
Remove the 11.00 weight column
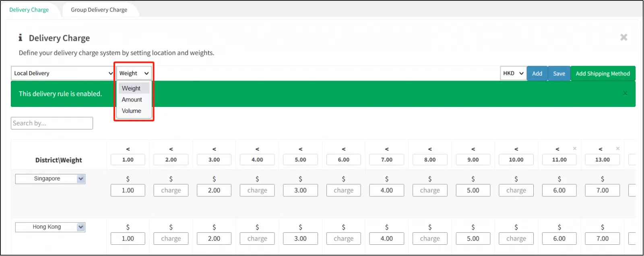pos(574,149)
